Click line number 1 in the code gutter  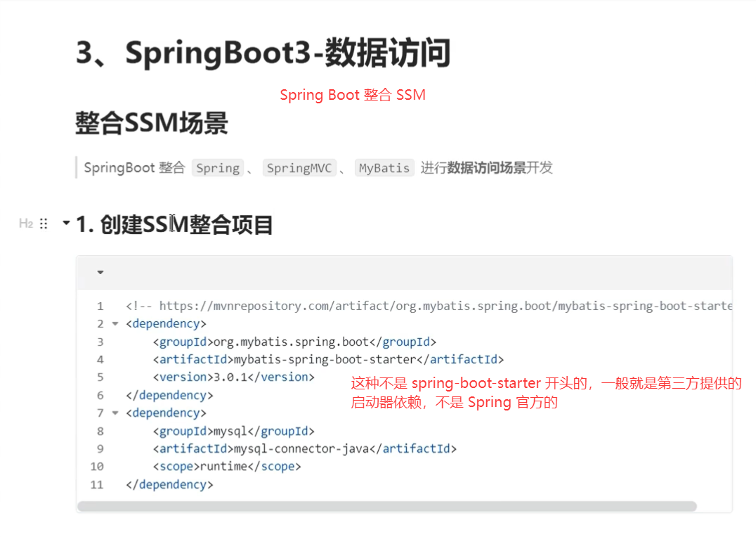pyautogui.click(x=100, y=306)
